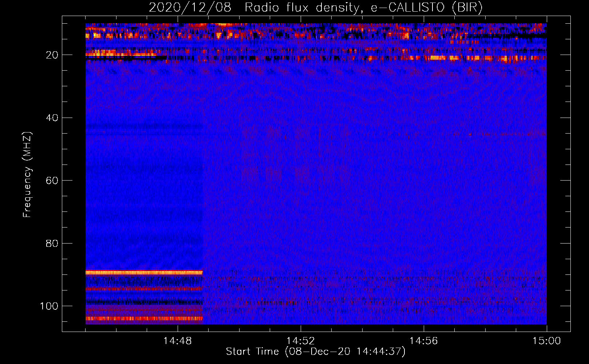
Task: Click the red-yellow band near 104 MHz
Action: click(x=144, y=318)
